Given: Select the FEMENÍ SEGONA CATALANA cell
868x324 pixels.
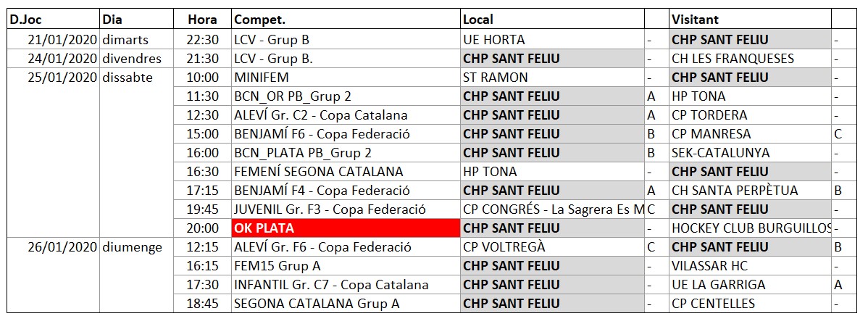Looking at the screenshot, I should [346, 172].
